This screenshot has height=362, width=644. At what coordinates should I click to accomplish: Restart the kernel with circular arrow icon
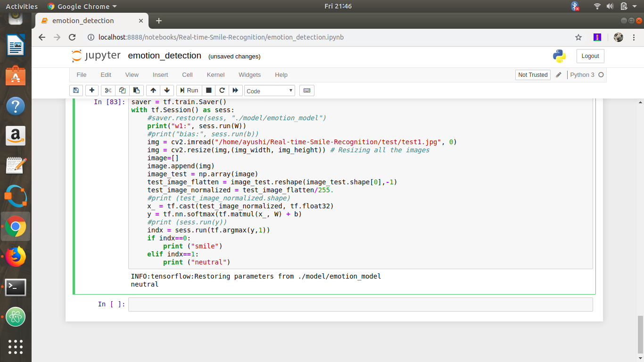[222, 90]
